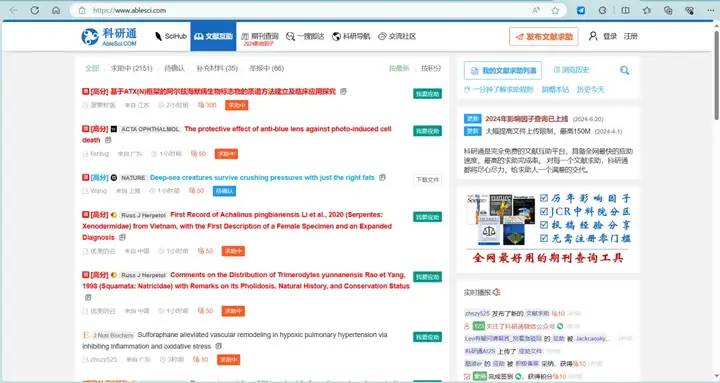This screenshot has width=720, height=383.
Task: Open 'Sulforaphane alleviated vascular remodeling' article
Action: 235,340
